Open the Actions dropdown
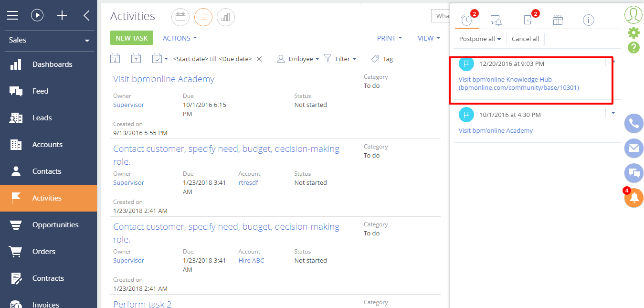 coord(179,38)
